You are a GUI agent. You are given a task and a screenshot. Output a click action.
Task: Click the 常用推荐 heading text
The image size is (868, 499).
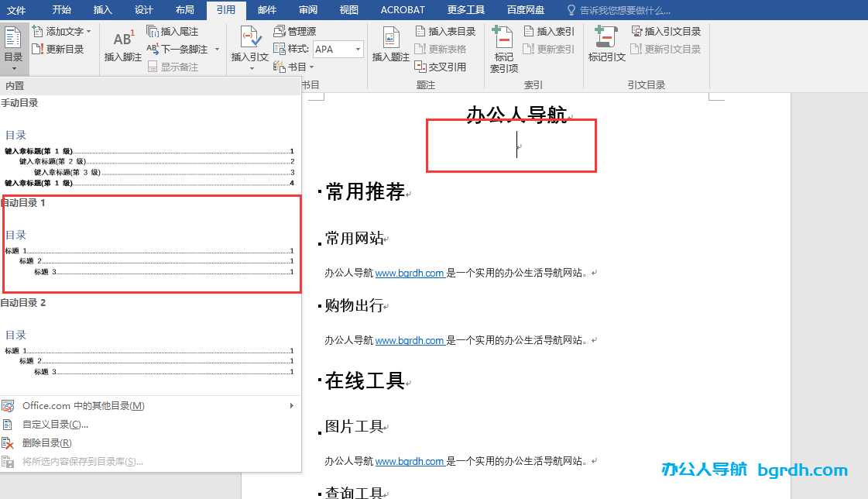365,192
